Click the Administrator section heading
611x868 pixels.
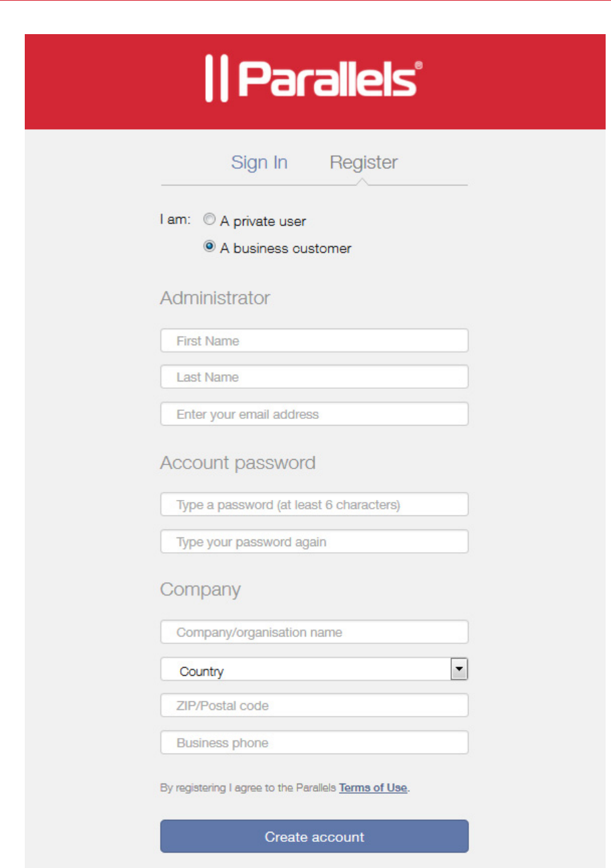pyautogui.click(x=215, y=298)
